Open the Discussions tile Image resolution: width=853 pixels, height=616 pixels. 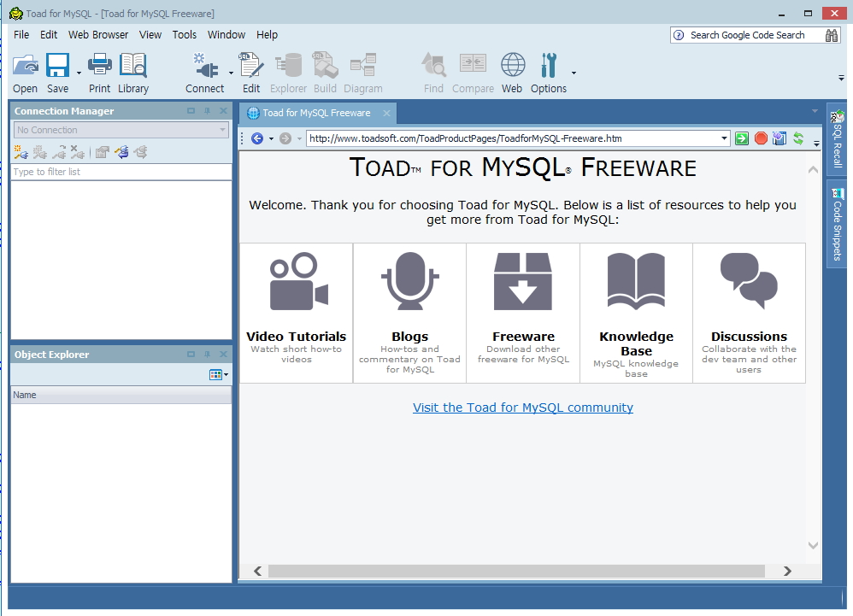(x=749, y=314)
